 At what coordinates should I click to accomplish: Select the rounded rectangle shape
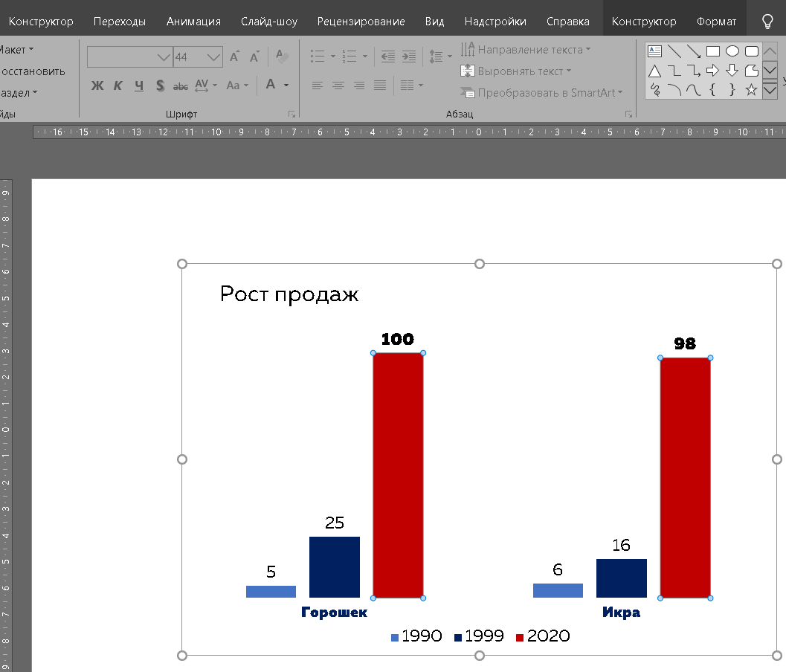(751, 51)
